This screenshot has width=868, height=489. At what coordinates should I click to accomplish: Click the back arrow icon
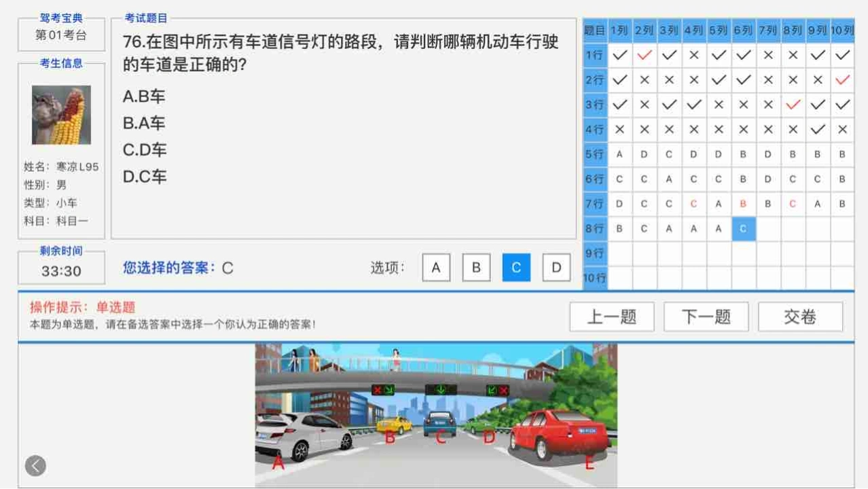click(35, 465)
